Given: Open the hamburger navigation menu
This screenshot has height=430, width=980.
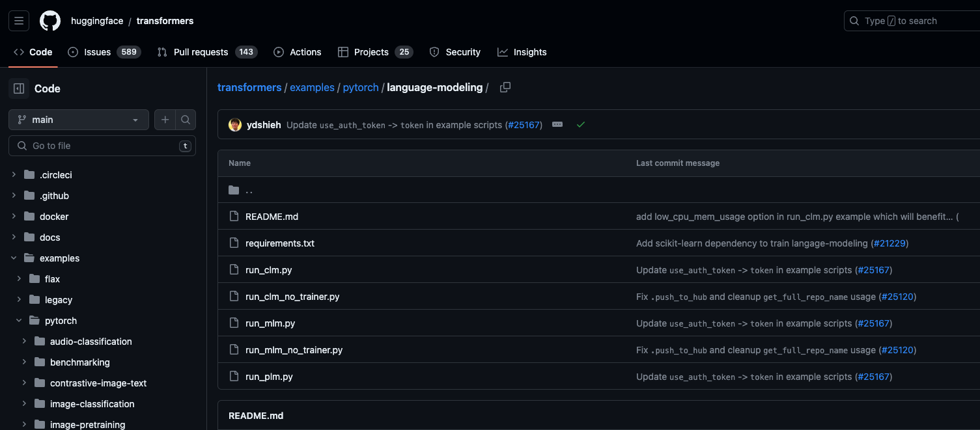Looking at the screenshot, I should 19,21.
